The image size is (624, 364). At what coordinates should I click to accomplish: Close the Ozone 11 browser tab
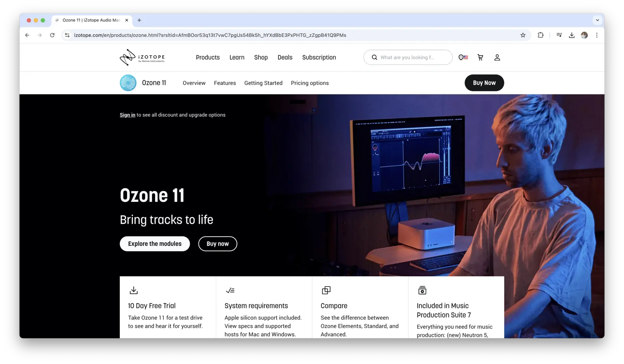coord(127,20)
